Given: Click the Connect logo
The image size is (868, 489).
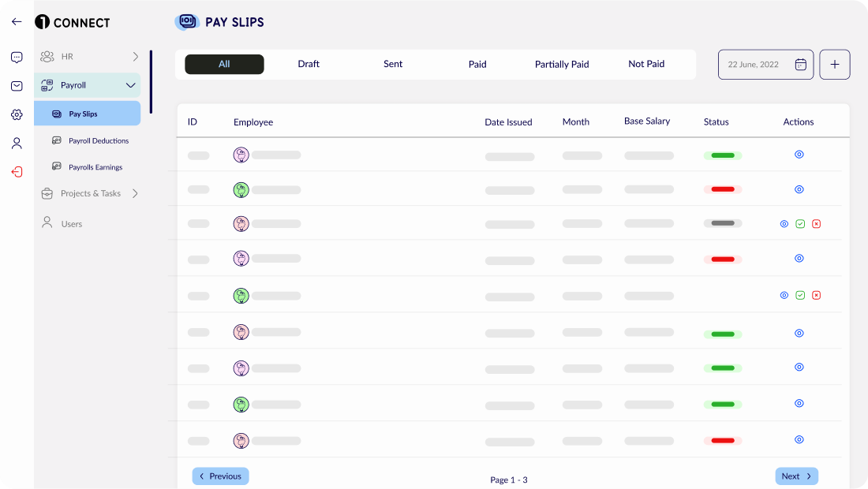Looking at the screenshot, I should coord(73,22).
